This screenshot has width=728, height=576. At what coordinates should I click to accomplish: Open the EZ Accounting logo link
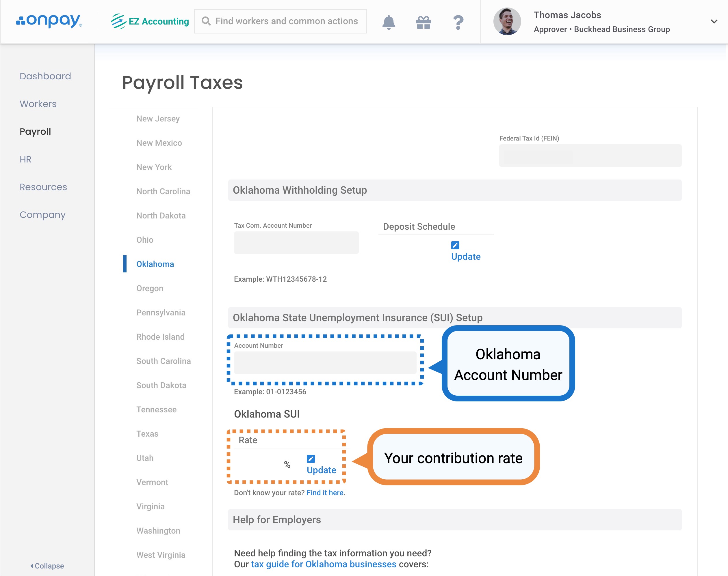click(150, 21)
